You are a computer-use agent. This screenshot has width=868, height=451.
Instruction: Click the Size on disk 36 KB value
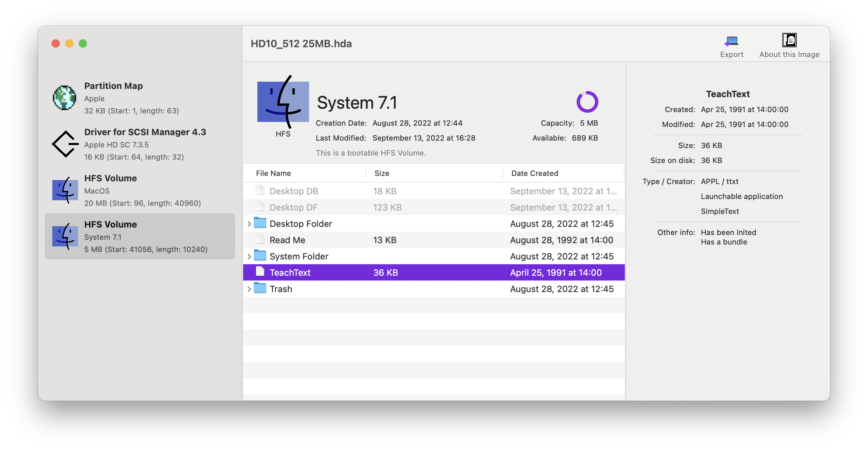(711, 160)
